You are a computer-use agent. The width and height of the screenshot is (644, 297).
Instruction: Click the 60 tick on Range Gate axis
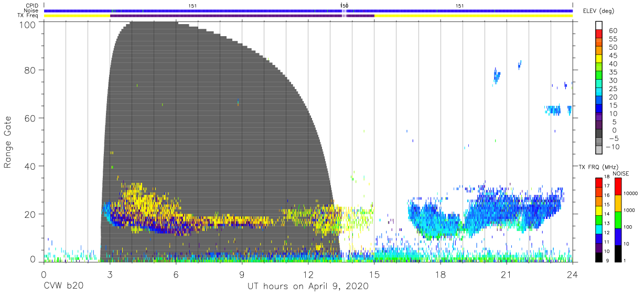point(30,118)
